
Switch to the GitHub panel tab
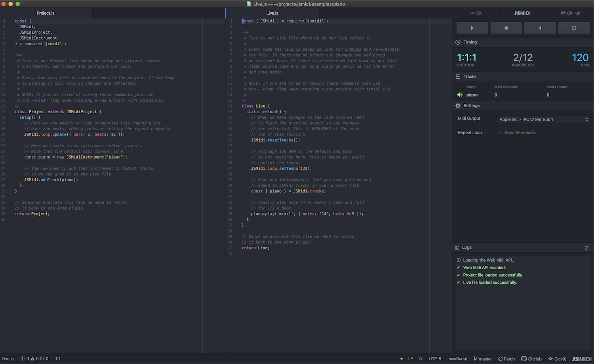click(571, 13)
